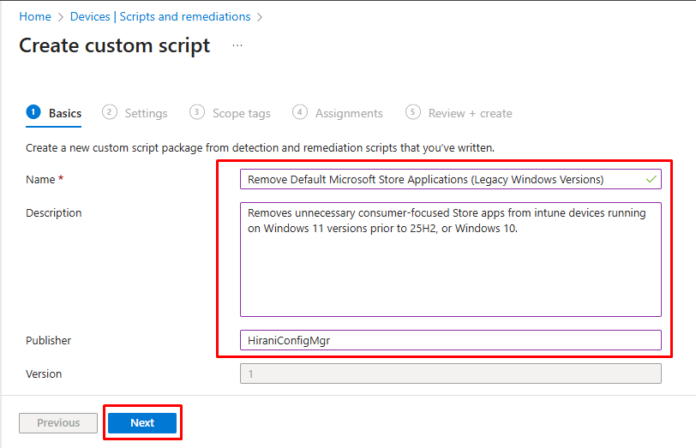Go to the Review + create step
The width and height of the screenshot is (696, 448).
click(x=459, y=113)
